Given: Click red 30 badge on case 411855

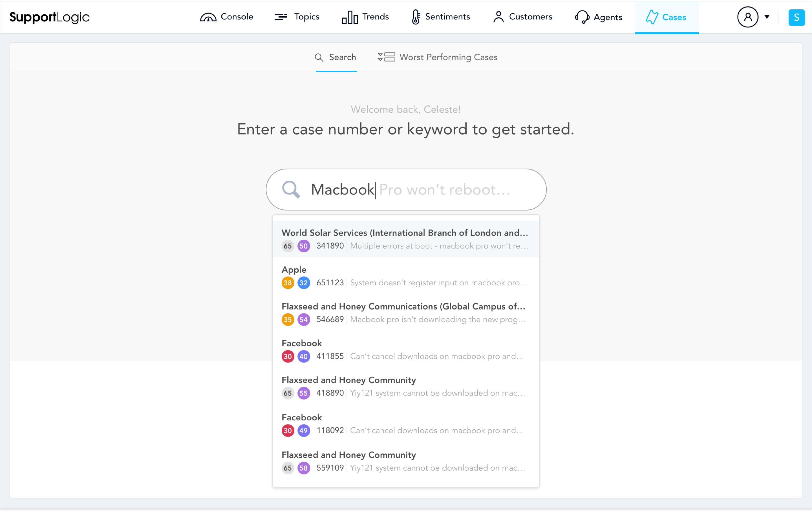Looking at the screenshot, I should (x=288, y=356).
